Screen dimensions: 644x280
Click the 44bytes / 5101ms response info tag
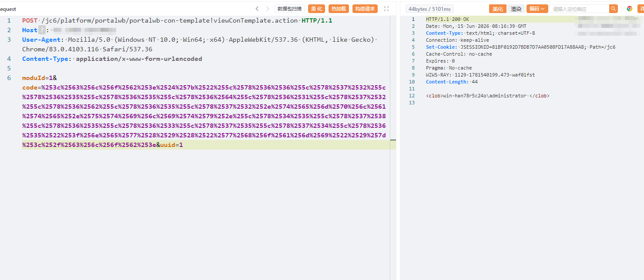[430, 9]
